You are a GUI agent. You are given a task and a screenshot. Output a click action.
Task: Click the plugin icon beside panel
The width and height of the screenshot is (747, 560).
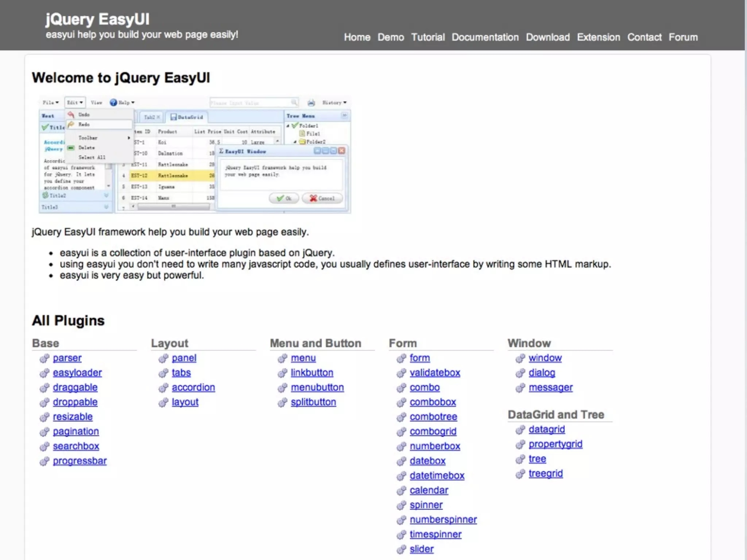coord(163,359)
